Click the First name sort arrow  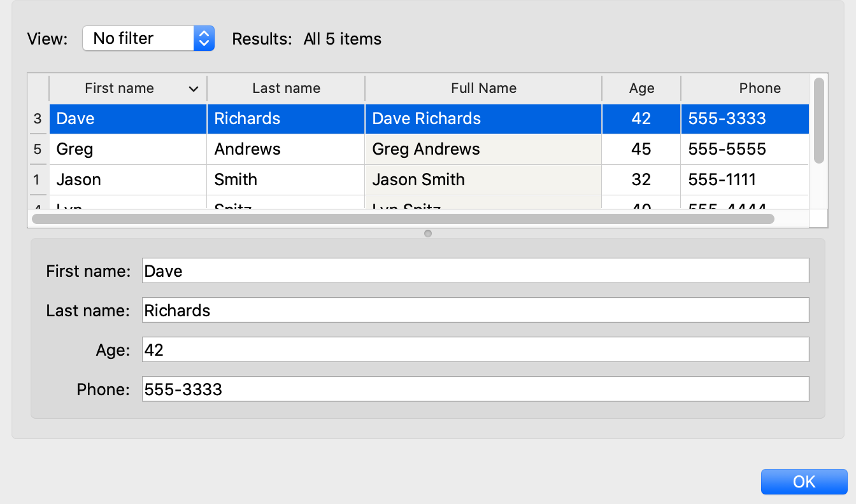[194, 89]
